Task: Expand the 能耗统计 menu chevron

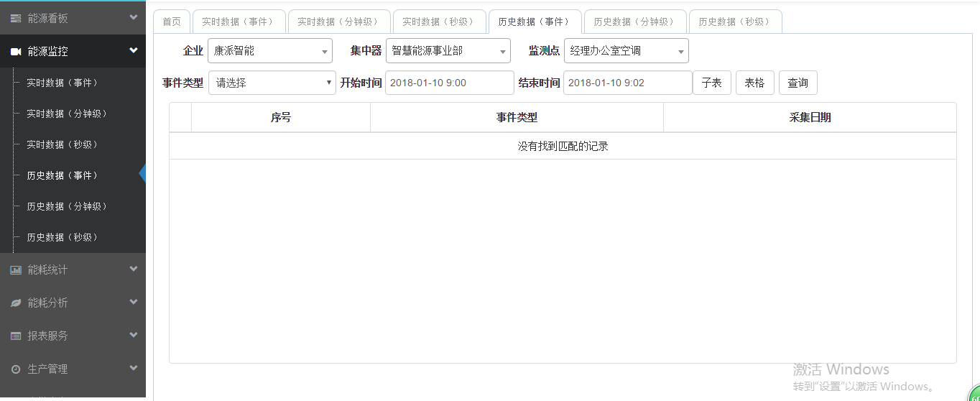Action: point(133,269)
